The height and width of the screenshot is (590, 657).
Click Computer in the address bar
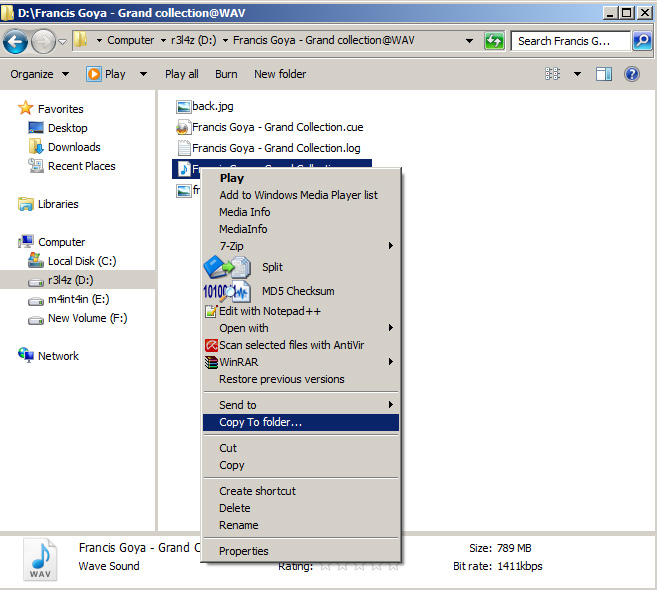pos(130,40)
